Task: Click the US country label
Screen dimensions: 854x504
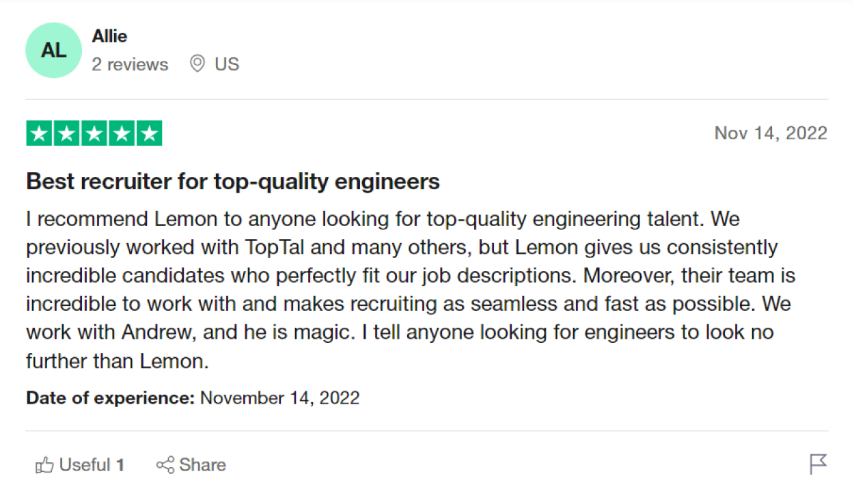Action: [x=227, y=64]
